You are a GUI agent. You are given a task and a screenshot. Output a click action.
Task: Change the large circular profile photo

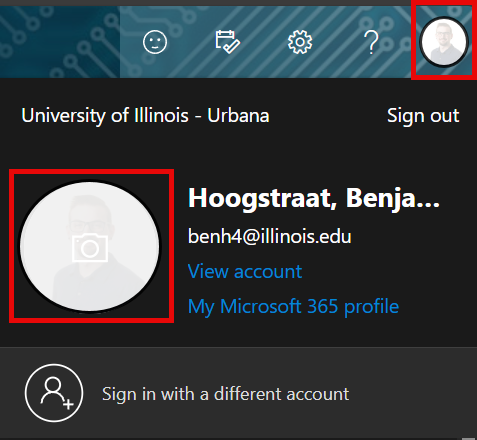tap(90, 246)
